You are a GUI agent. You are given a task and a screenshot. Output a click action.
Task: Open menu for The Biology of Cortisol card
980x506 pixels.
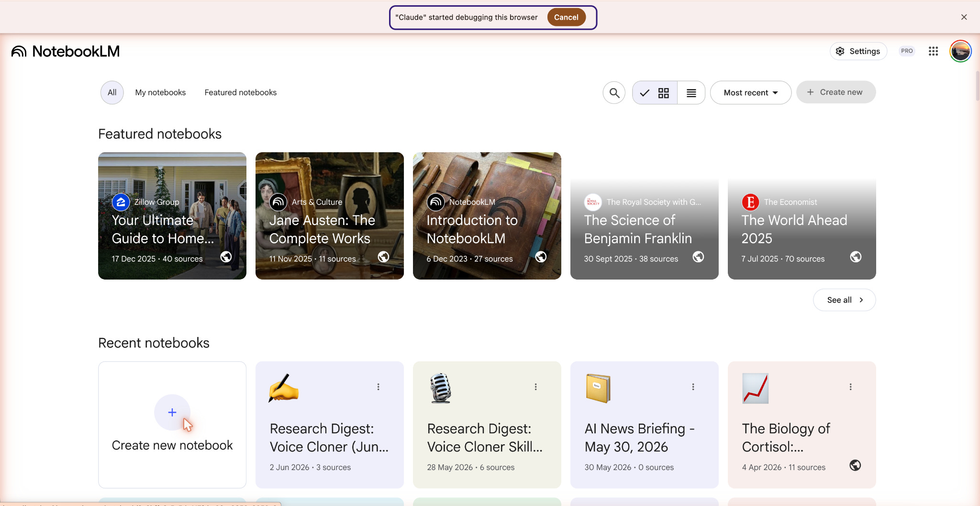(850, 387)
